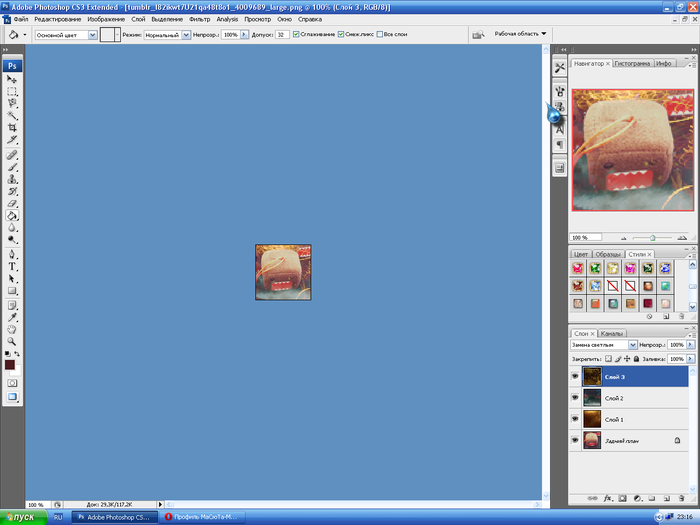Image resolution: width=700 pixels, height=525 pixels.
Task: Switch to Opera Профиль taskbar button
Action: tap(203, 517)
